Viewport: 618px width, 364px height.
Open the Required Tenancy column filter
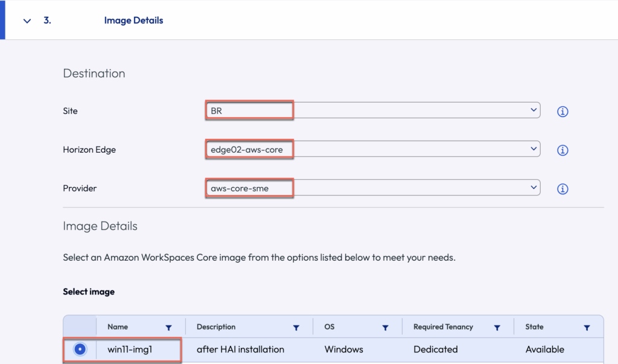click(x=497, y=328)
